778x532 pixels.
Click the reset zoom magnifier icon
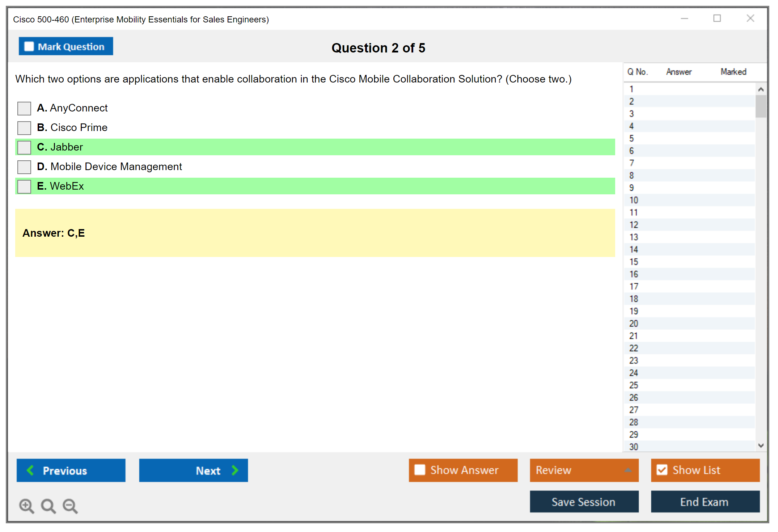[x=48, y=505]
